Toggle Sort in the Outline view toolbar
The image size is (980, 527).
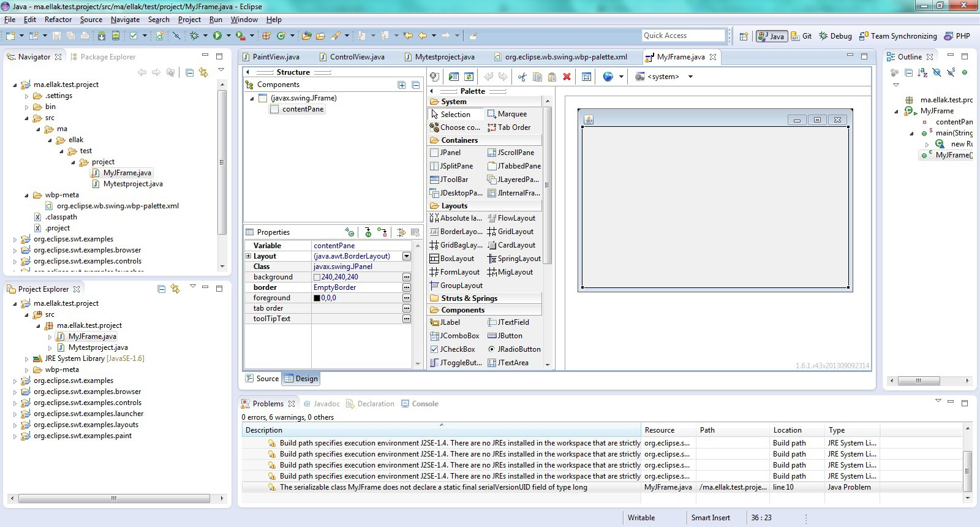point(922,72)
